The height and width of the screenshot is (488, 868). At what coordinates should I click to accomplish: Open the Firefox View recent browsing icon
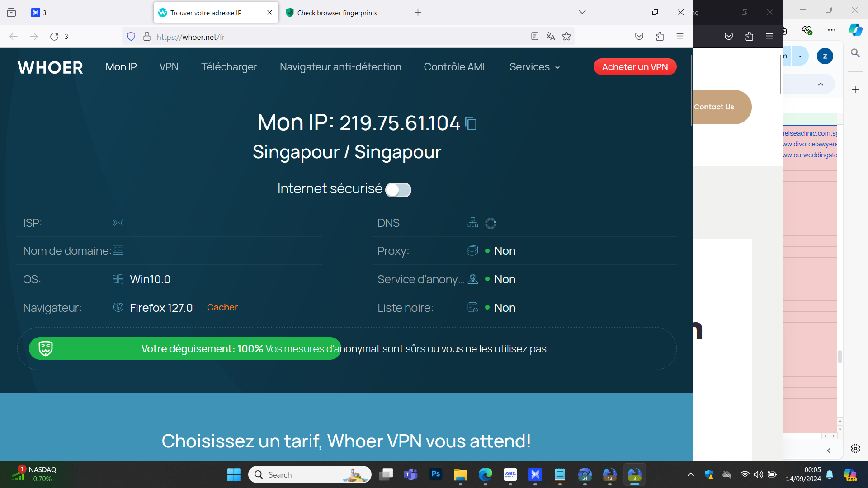[x=11, y=13]
